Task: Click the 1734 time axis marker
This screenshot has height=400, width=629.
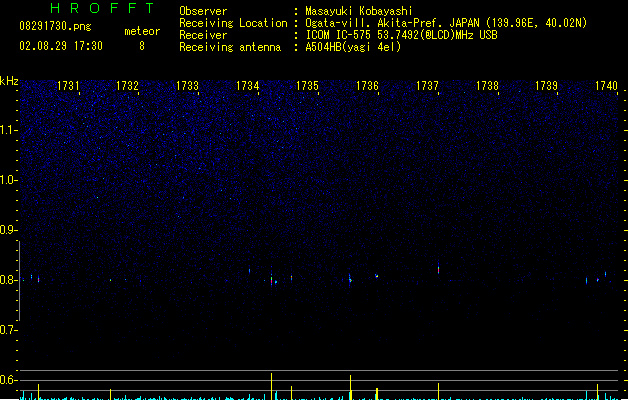Action: pos(248,86)
